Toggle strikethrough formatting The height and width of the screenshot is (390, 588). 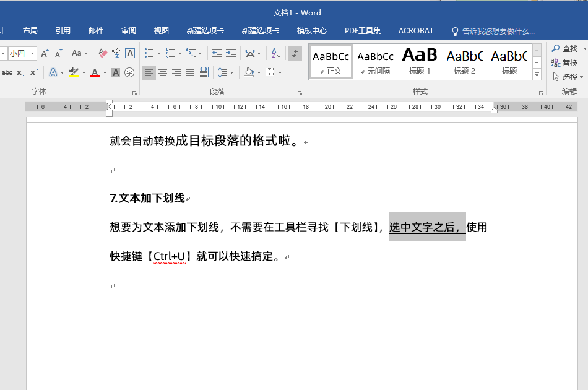point(7,72)
